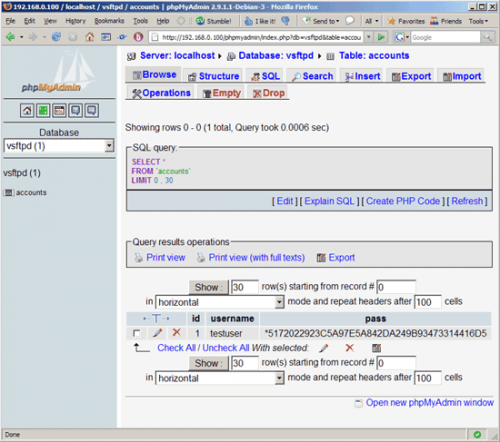The width and height of the screenshot is (500, 442).
Task: Click the Server: localhost breadcrumb link
Action: (x=177, y=55)
